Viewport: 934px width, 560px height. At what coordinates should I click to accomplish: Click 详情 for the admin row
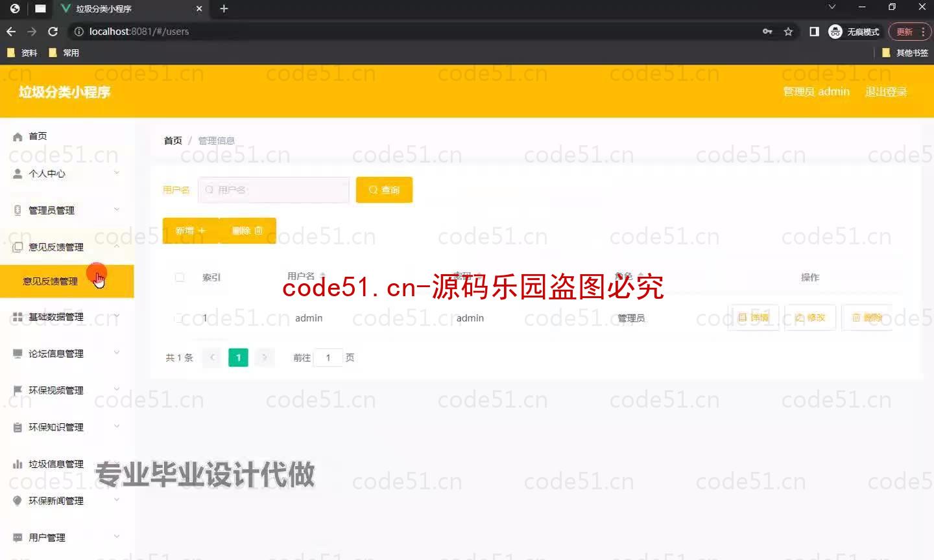tap(753, 318)
